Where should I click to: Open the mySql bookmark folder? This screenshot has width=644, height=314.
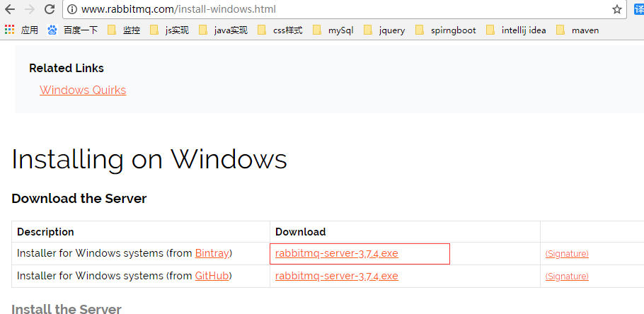click(x=333, y=30)
